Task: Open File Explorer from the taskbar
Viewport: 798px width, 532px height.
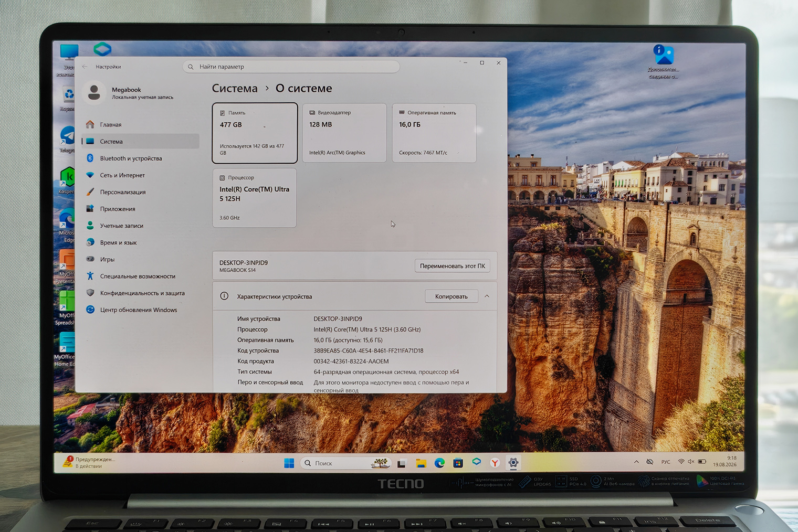Action: (421, 463)
